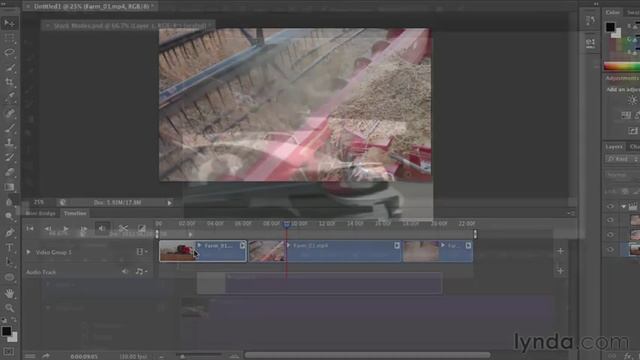Switch to the Channels tab
640x360 pixels.
tap(634, 147)
